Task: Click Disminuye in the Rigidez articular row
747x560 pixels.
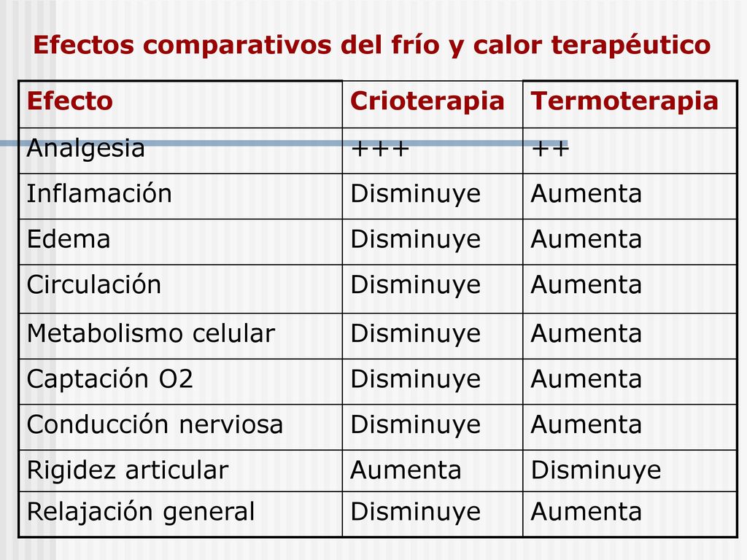Action: coord(596,471)
